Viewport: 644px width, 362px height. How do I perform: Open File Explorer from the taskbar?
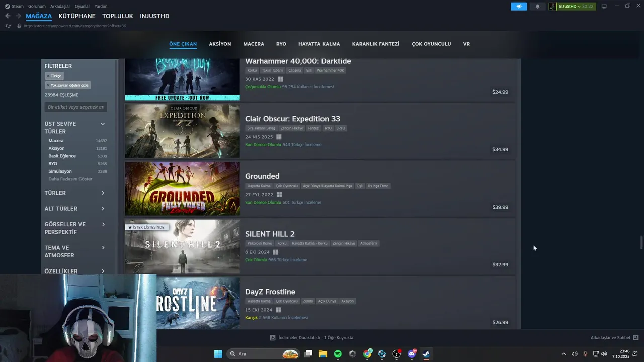pos(323,354)
